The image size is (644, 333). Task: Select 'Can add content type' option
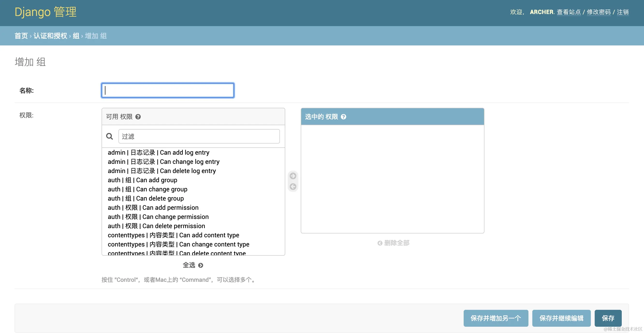173,235
